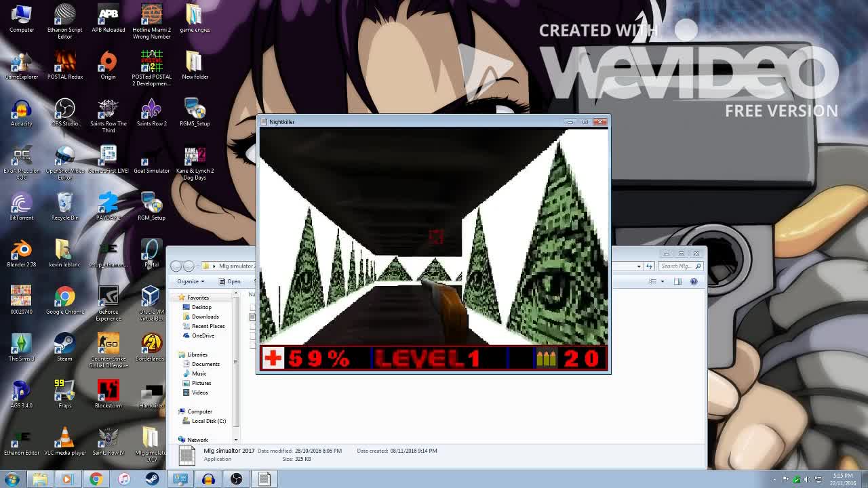The width and height of the screenshot is (868, 488).
Task: Click the Explorer help question mark icon
Action: pos(694,281)
